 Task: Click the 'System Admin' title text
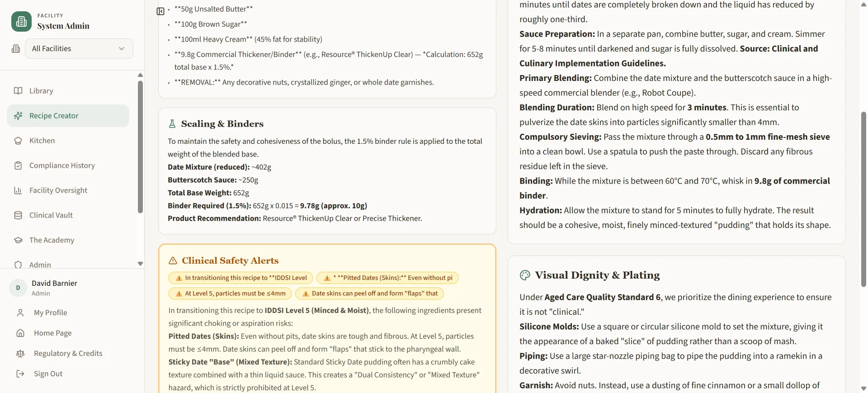point(63,26)
